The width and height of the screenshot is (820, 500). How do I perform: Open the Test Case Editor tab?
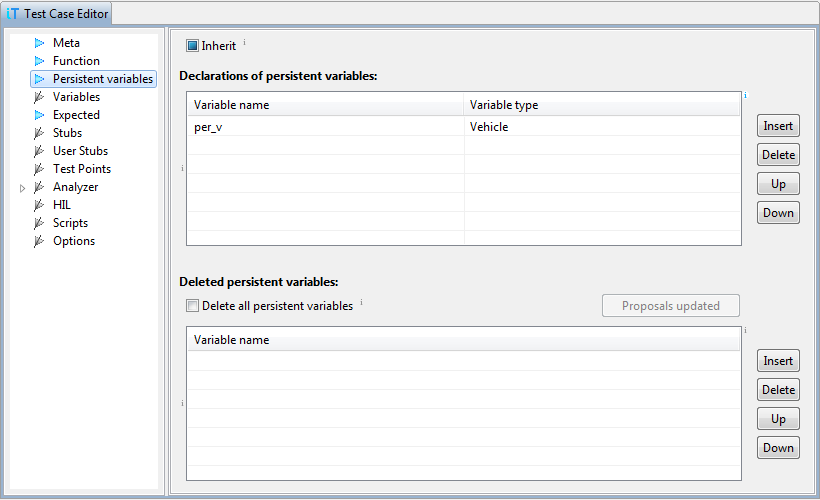click(57, 14)
